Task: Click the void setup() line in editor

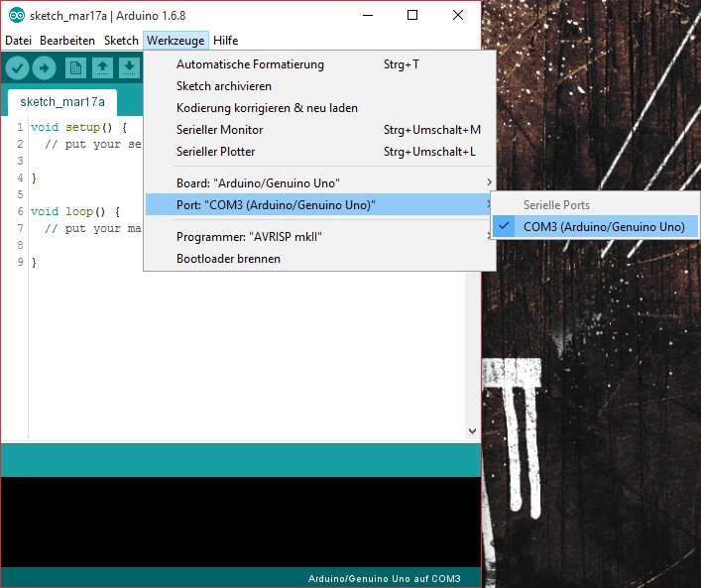Action: pos(78,128)
